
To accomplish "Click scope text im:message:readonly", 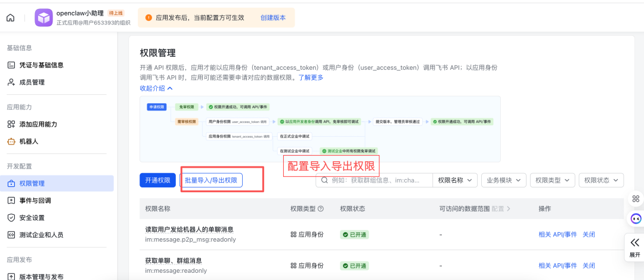I will tap(176, 270).
